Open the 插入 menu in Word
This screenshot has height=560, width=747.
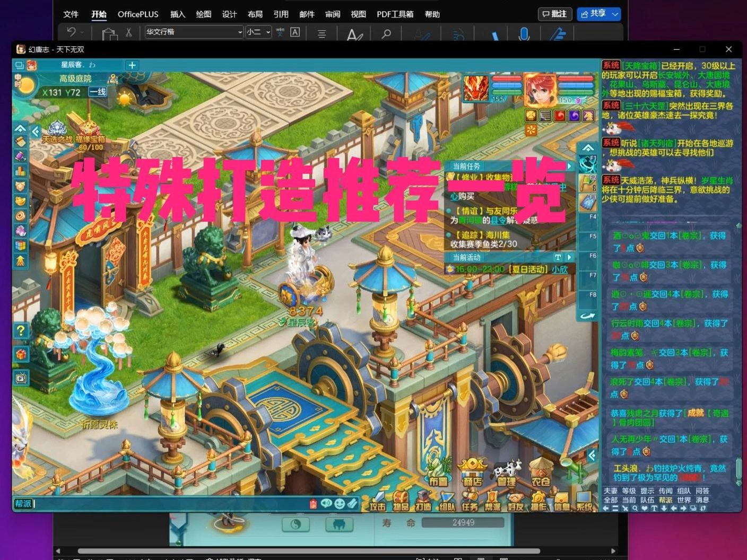coord(178,14)
